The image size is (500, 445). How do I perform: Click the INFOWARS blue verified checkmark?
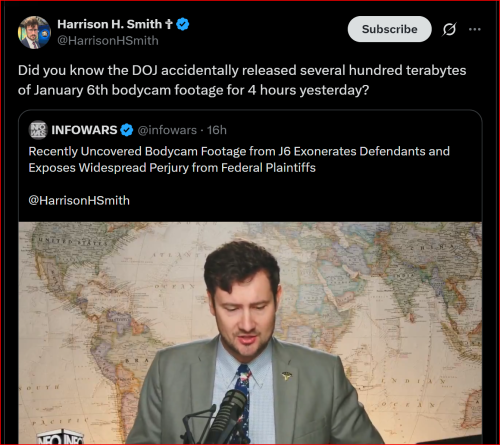[127, 130]
